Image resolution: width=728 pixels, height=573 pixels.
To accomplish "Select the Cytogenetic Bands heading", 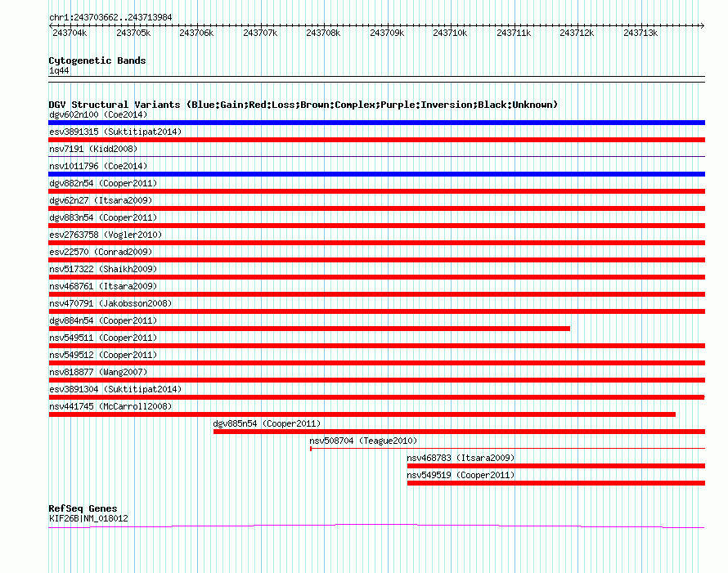I will 97,60.
